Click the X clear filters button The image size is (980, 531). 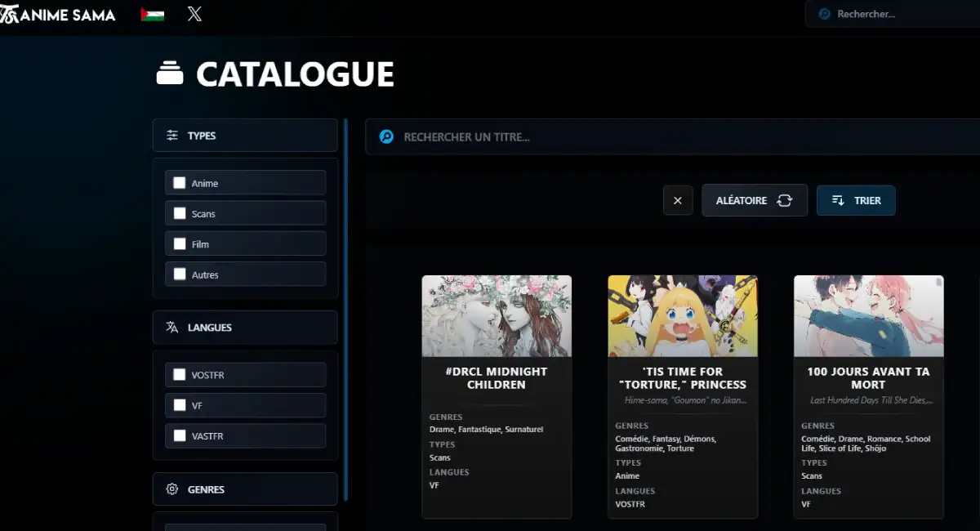click(678, 201)
